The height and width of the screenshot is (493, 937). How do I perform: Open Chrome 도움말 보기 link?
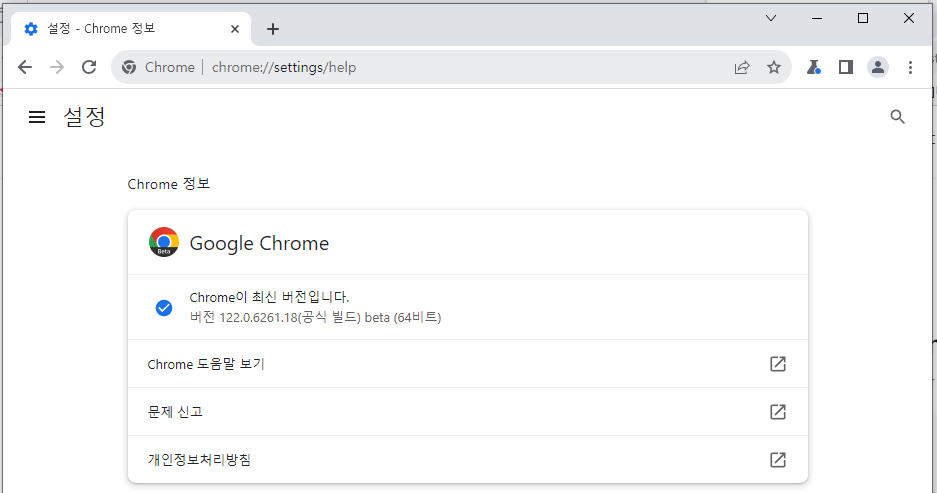(x=468, y=364)
